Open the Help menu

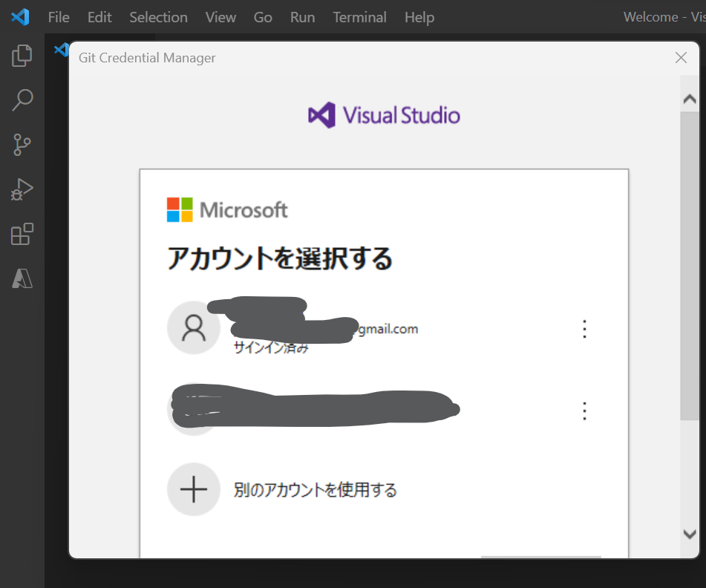tap(419, 17)
